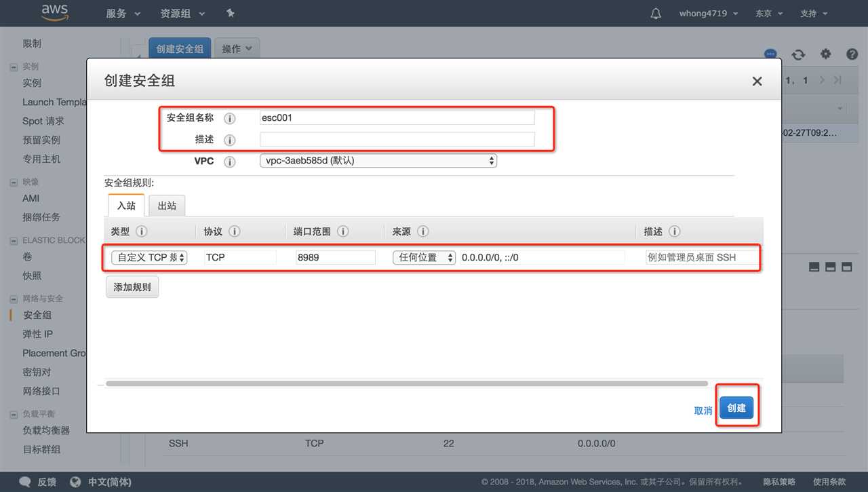The image size is (868, 492).
Task: Open the VPC selection dropdown
Action: pos(378,161)
